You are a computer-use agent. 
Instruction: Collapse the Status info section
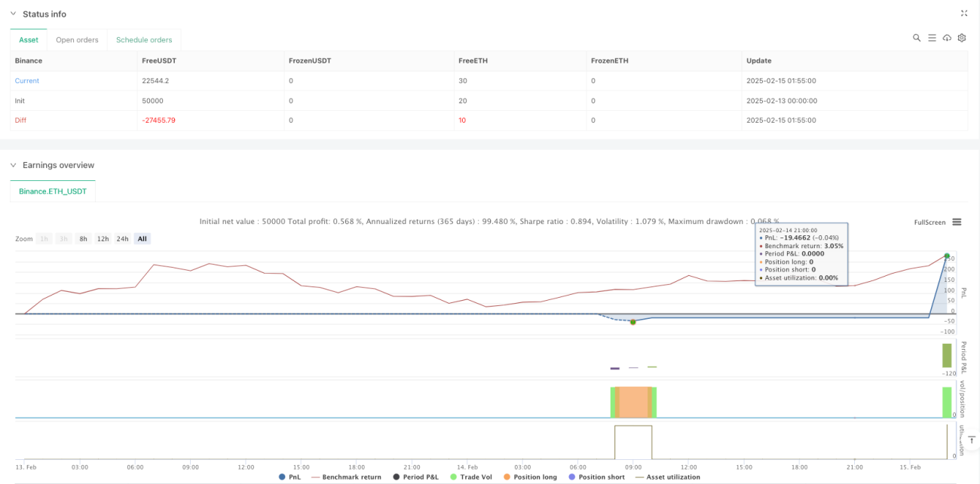point(13,14)
